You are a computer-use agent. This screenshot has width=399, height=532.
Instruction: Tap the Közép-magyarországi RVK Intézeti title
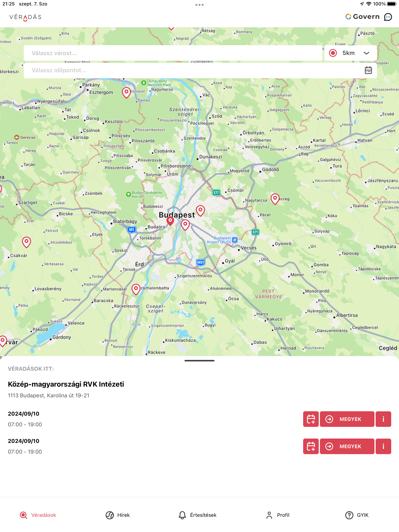pos(66,384)
